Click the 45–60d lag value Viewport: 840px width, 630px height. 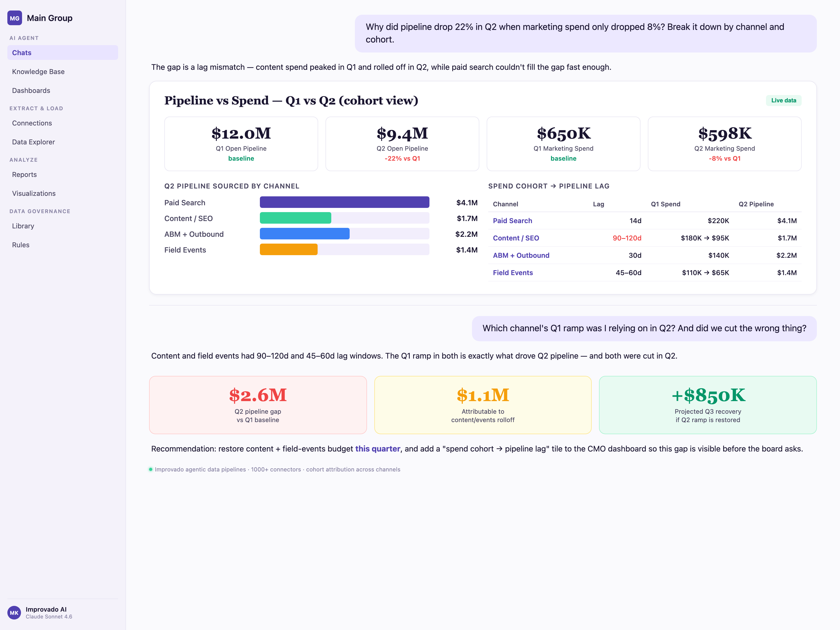628,273
